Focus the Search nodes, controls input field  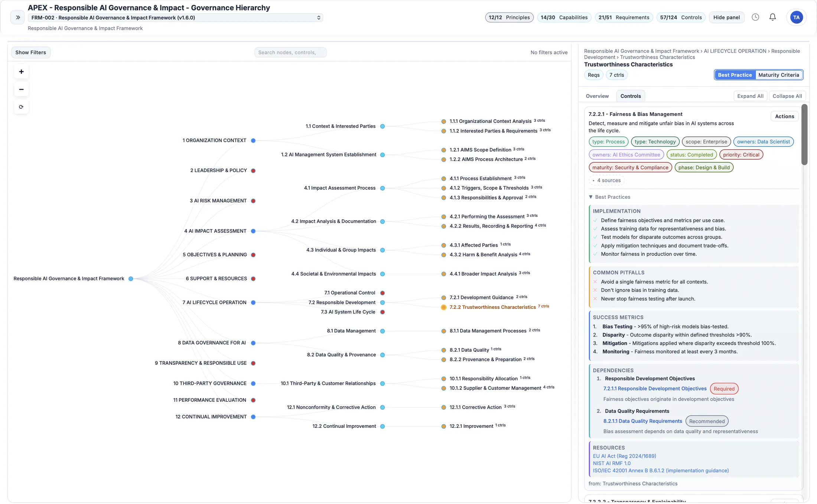tap(290, 52)
